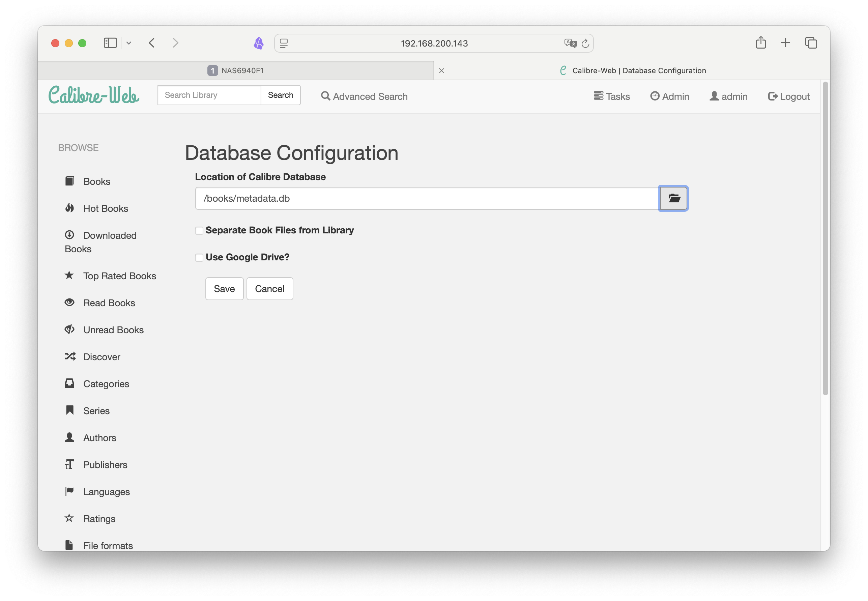
Task: Click the Languages flag icon
Action: pyautogui.click(x=70, y=491)
